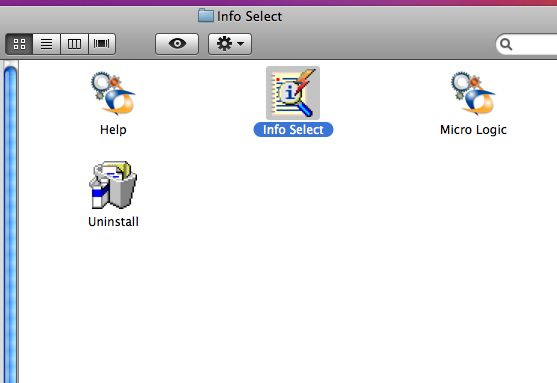
Task: Open Quick Look with the eye button
Action: click(x=177, y=44)
